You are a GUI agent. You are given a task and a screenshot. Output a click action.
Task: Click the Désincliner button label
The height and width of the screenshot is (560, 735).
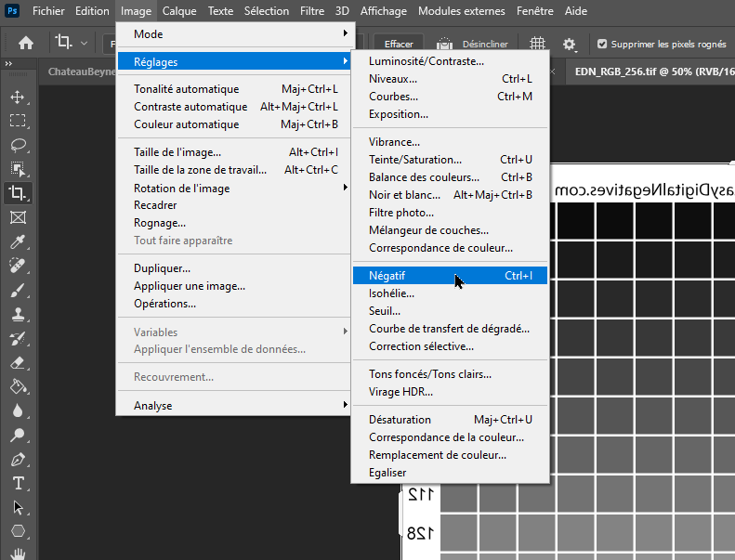coord(485,44)
